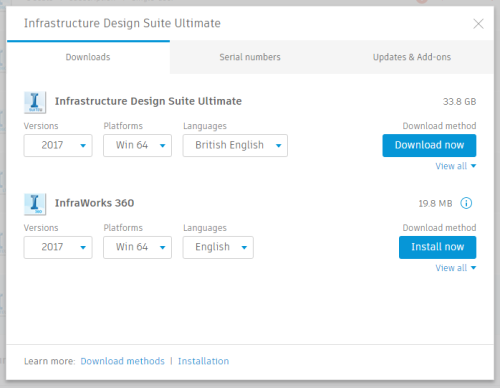Open Versions dropdown for InfraWorks 360
Image resolution: width=500 pixels, height=388 pixels.
point(58,247)
